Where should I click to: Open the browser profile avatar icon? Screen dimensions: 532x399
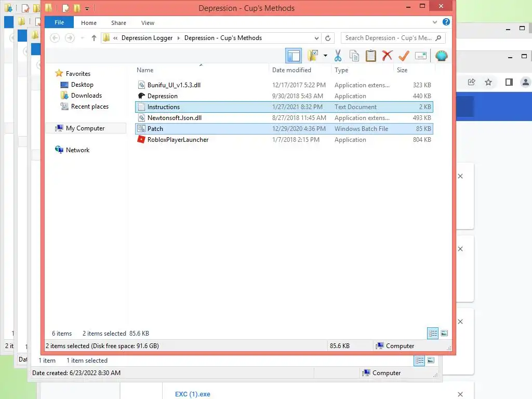526,82
